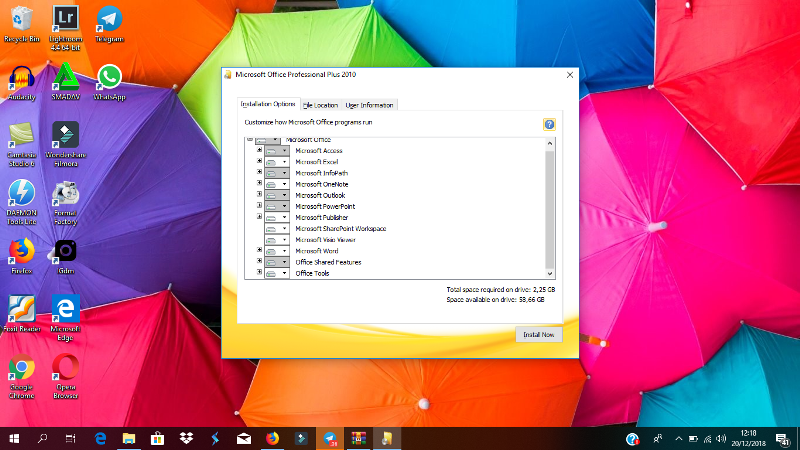Open the Format Factory desktop shortcut

pos(65,203)
